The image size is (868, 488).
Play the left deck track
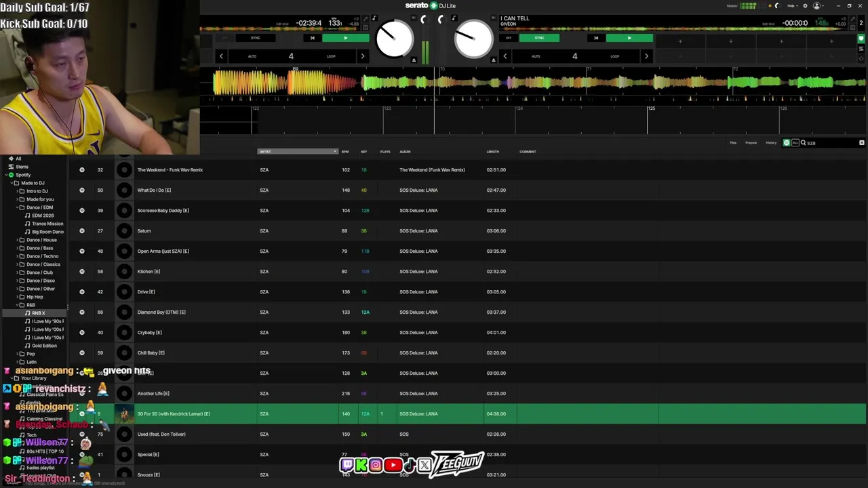345,38
